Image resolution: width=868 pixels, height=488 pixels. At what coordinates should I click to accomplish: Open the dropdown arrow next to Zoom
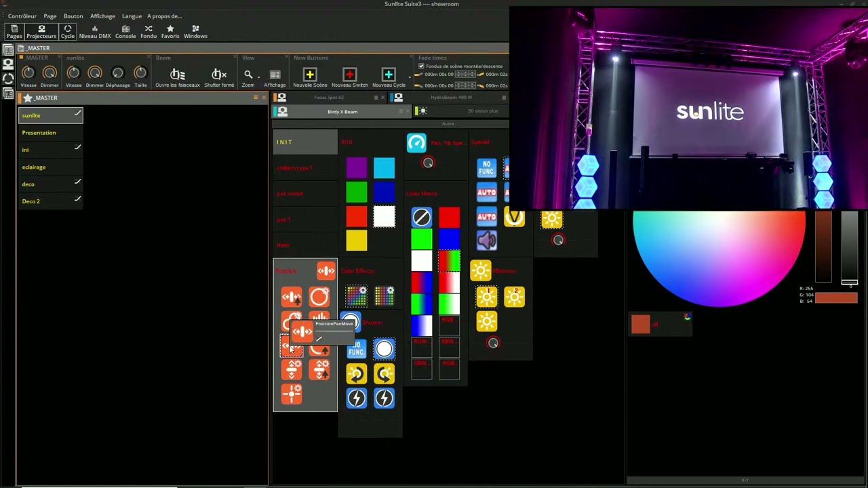(259, 77)
